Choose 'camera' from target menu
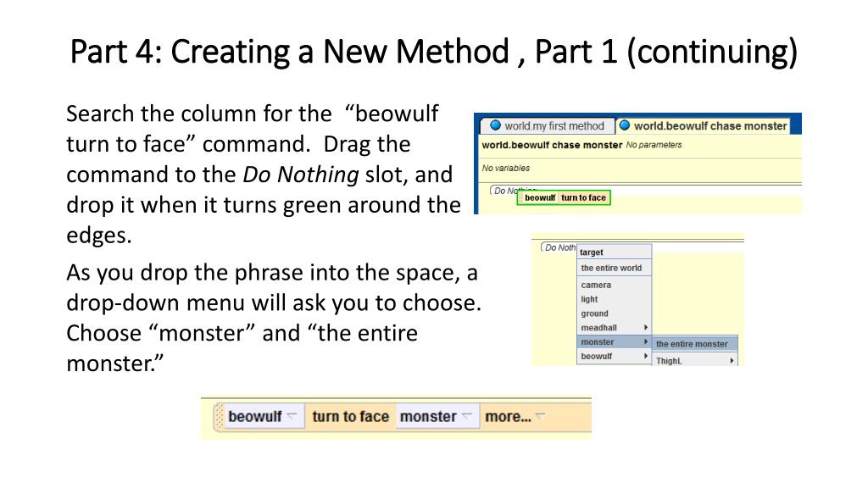Image resolution: width=868 pixels, height=488 pixels. 614,285
